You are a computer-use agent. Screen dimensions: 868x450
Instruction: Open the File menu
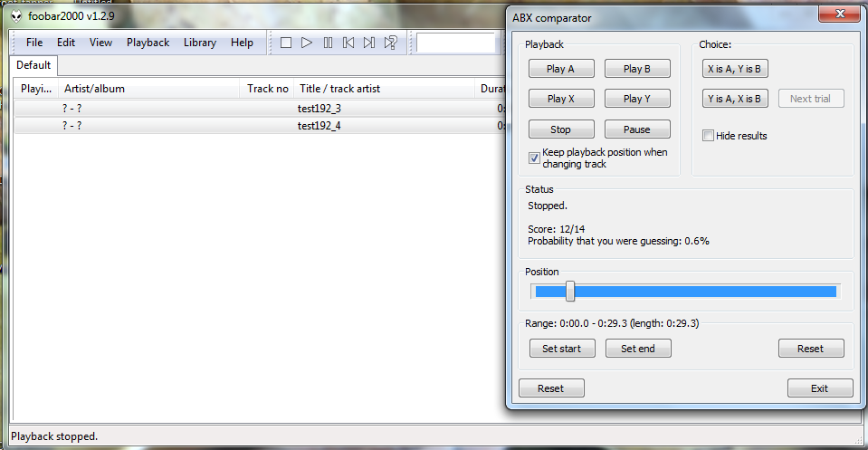[x=34, y=43]
